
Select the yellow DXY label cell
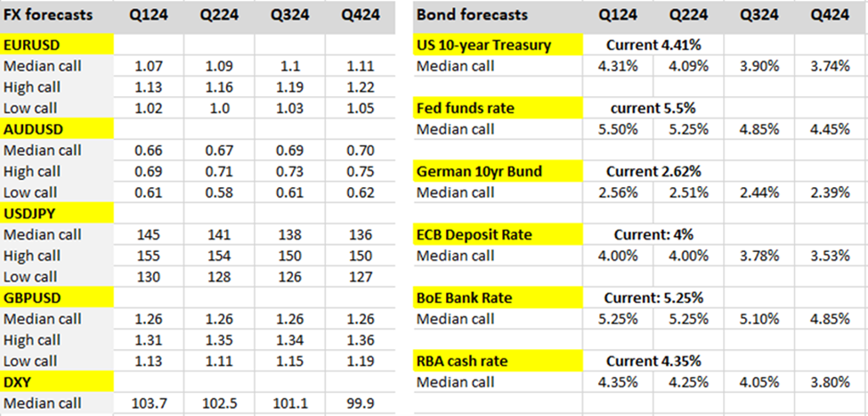(x=57, y=382)
